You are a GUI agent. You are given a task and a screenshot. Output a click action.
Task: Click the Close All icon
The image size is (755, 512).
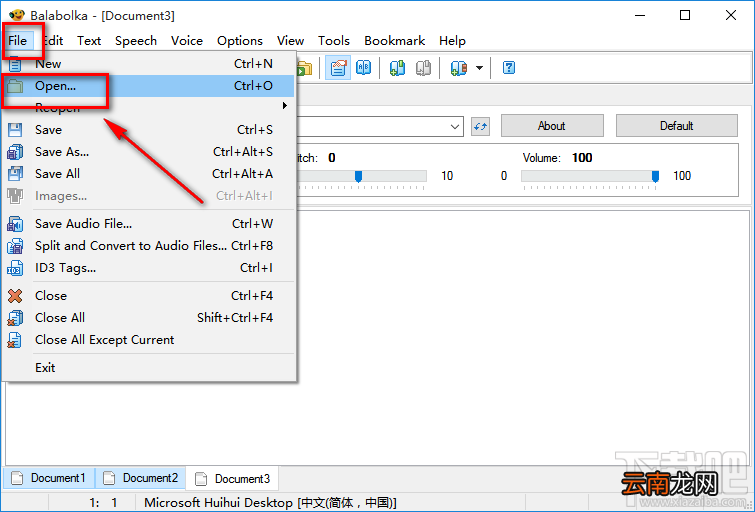[15, 318]
